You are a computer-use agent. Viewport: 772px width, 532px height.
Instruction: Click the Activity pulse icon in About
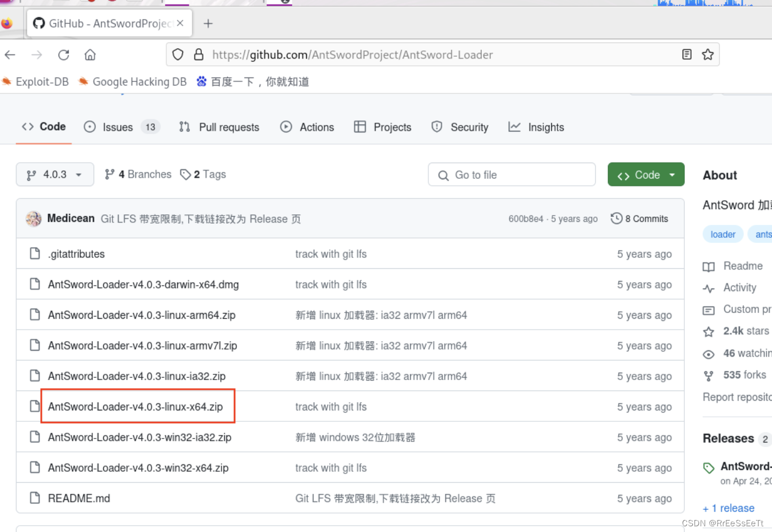[x=709, y=287]
